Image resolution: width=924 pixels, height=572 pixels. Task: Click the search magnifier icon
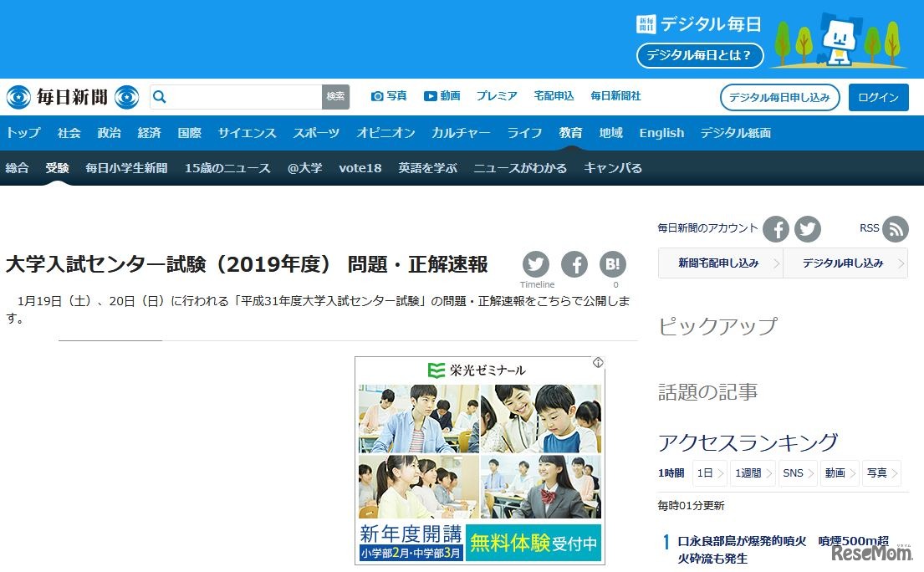point(159,96)
